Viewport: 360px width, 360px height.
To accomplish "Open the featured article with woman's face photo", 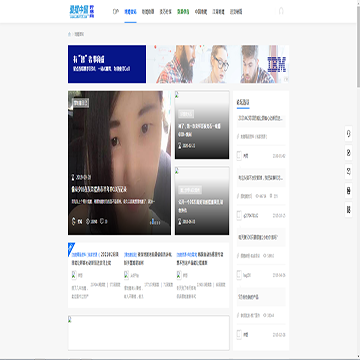I will tap(119, 163).
